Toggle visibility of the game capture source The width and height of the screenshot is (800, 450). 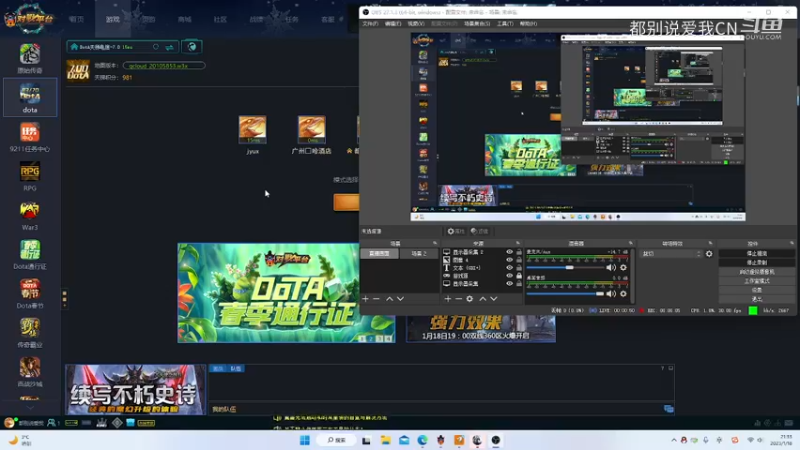click(509, 276)
